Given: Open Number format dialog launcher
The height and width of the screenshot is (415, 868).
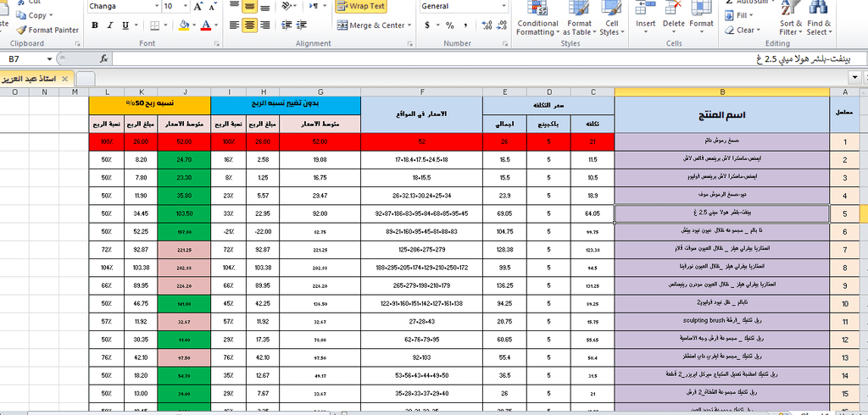Looking at the screenshot, I should tap(505, 43).
